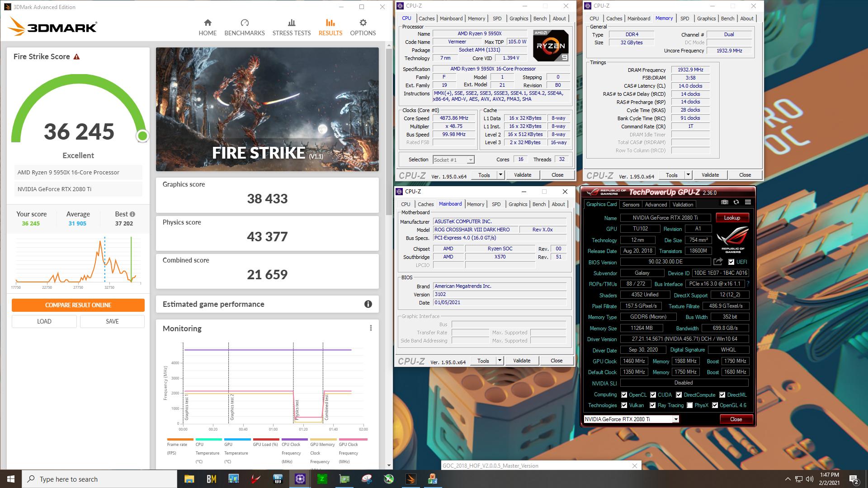Open GPU-Z hamburger menu
The image size is (868, 488).
click(x=748, y=202)
